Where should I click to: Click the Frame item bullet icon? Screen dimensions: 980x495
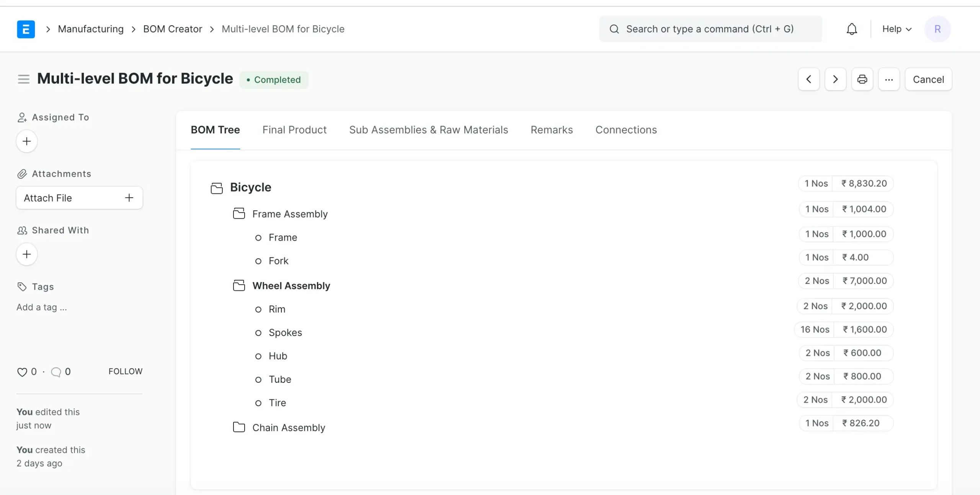(x=258, y=238)
